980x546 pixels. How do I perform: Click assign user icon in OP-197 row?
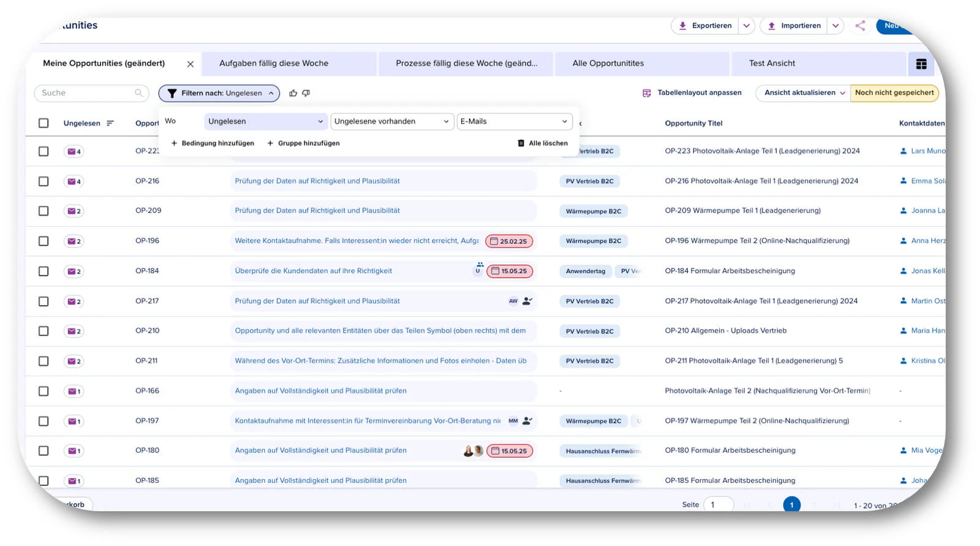click(527, 421)
